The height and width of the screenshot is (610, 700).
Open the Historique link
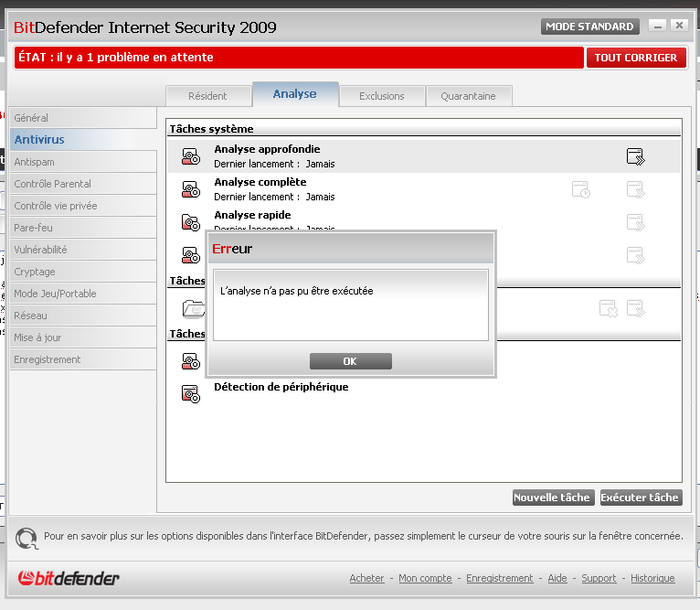[652, 578]
